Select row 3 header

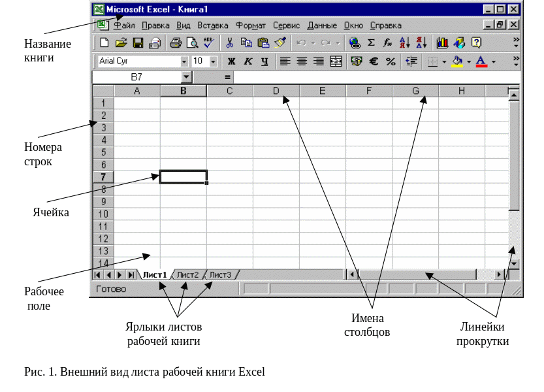104,128
